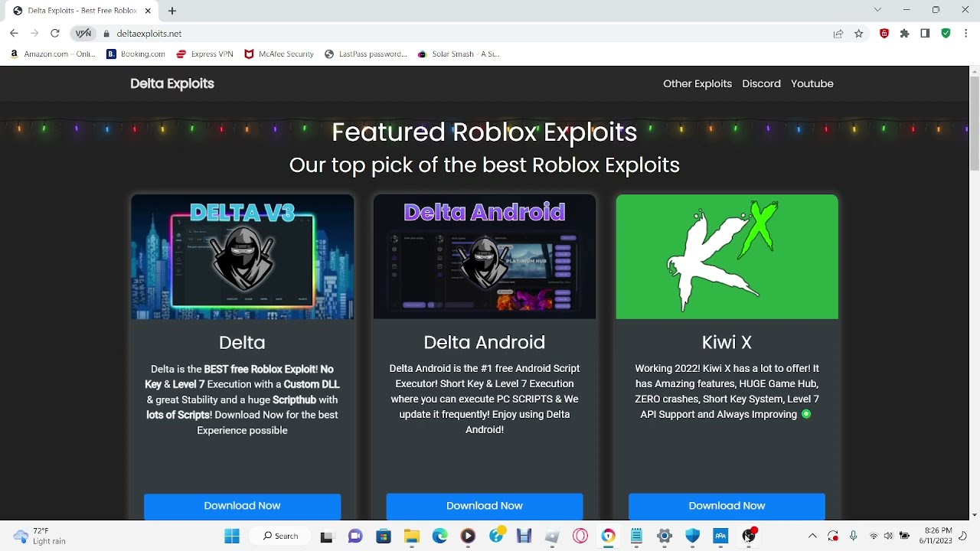Bookmark this page with the star icon
This screenshot has width=980, height=551.
(859, 34)
